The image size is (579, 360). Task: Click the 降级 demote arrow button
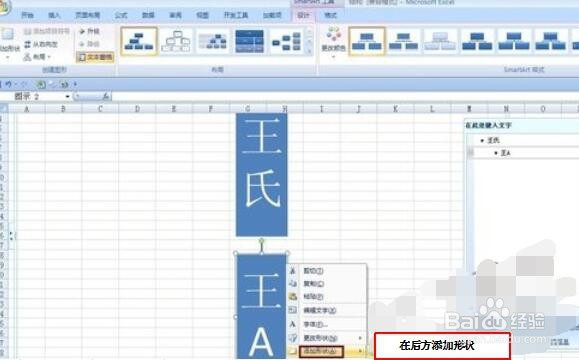click(x=90, y=44)
